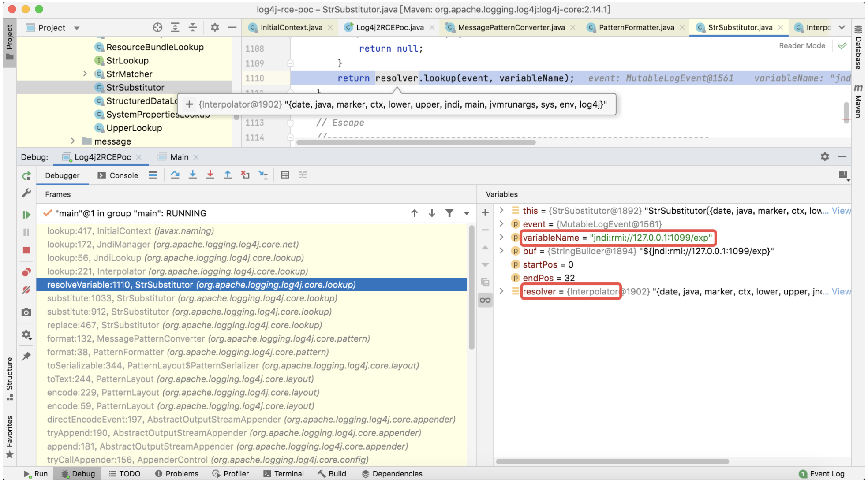Switch to Log4j2RCEPoc.java tab
868x483 pixels.
pyautogui.click(x=389, y=27)
